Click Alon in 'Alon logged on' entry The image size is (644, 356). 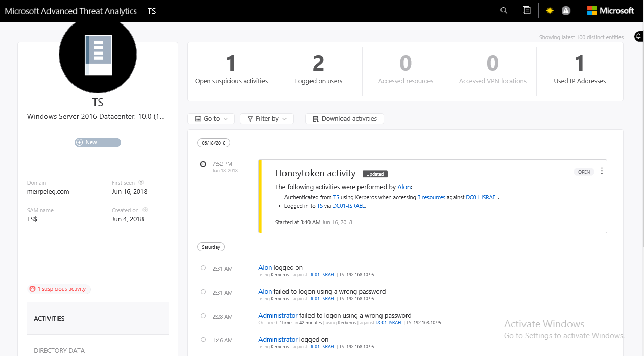tap(265, 267)
